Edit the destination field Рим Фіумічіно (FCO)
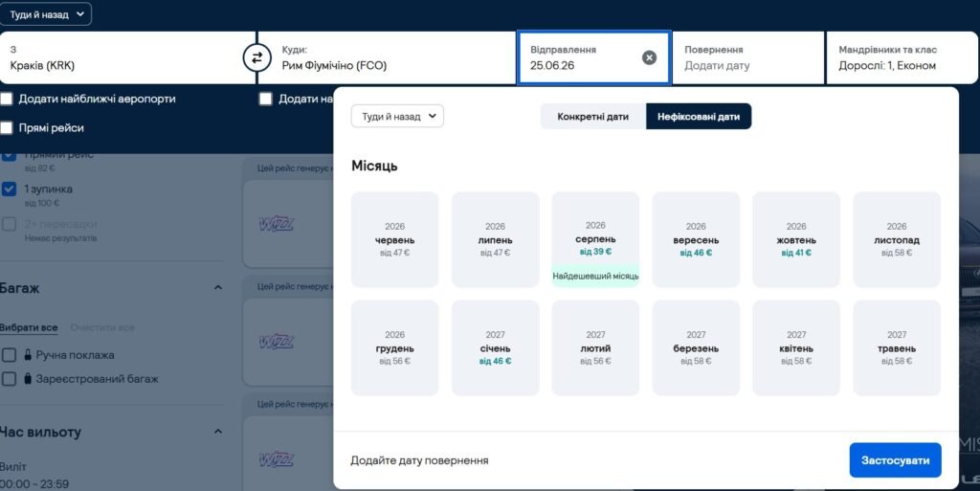The image size is (980, 491). tap(387, 57)
